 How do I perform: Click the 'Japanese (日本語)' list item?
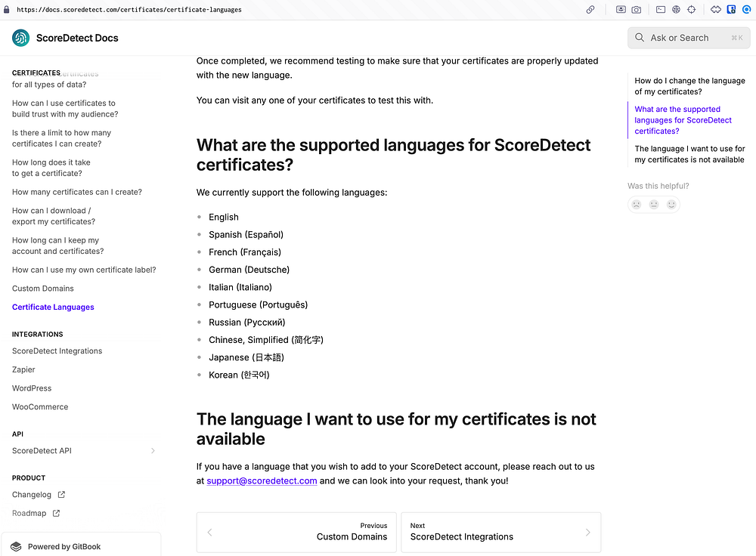tap(246, 357)
